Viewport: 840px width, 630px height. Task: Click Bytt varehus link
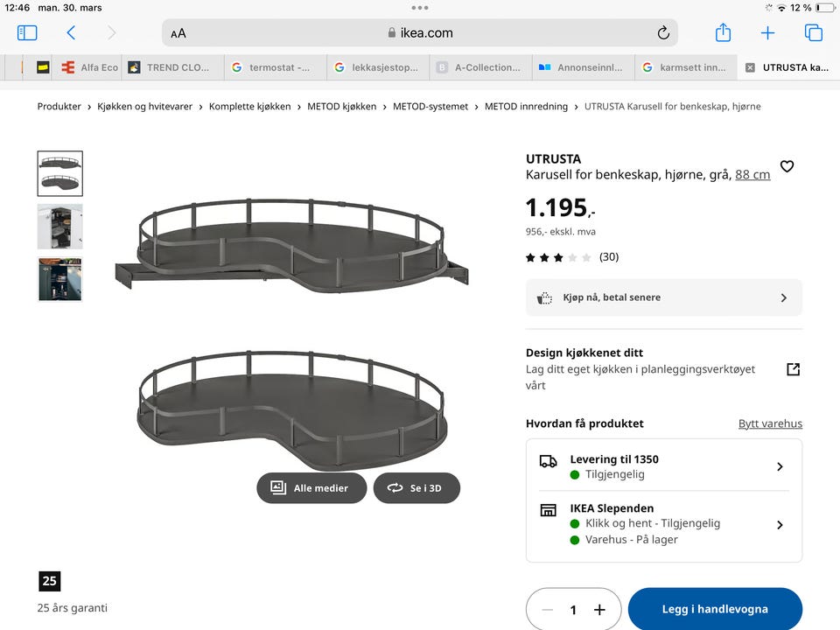770,423
